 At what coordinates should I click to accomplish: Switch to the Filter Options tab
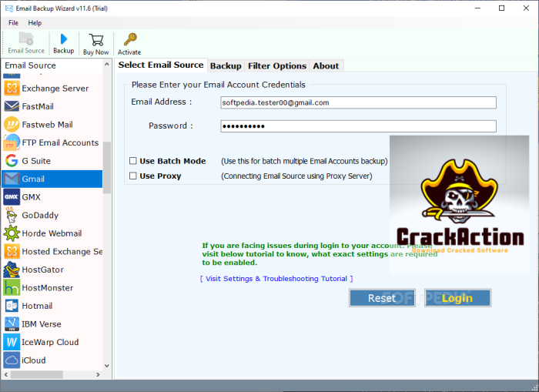[x=277, y=65]
